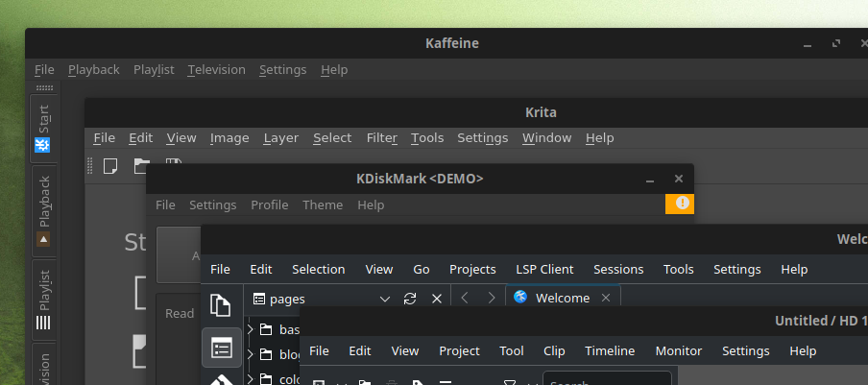Open the Projects menu in Kate
This screenshot has width=868, height=385.
tap(472, 270)
